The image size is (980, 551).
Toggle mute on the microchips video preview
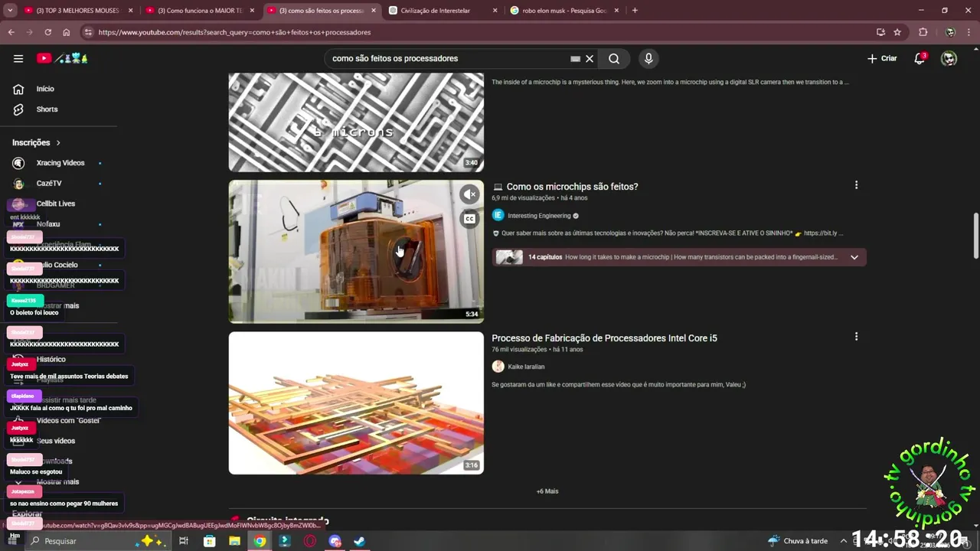pyautogui.click(x=470, y=194)
